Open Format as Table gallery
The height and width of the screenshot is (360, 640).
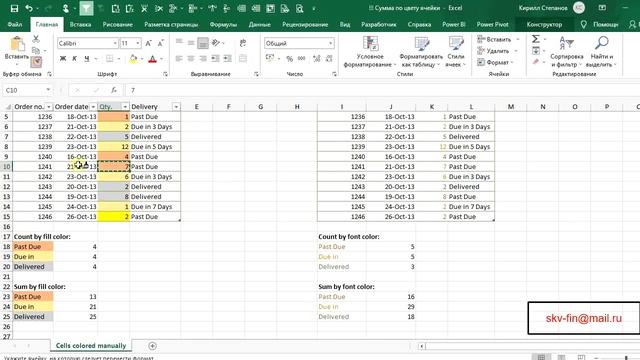coord(421,52)
